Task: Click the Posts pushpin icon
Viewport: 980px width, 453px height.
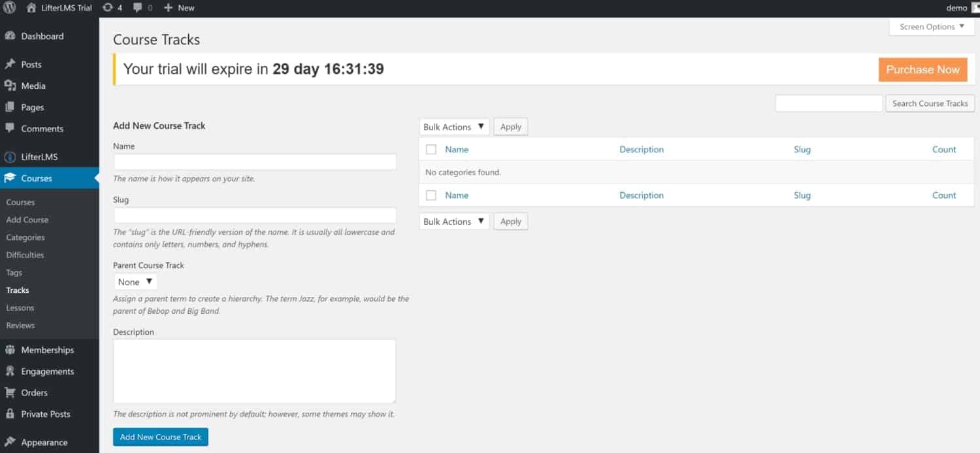Action: click(10, 64)
